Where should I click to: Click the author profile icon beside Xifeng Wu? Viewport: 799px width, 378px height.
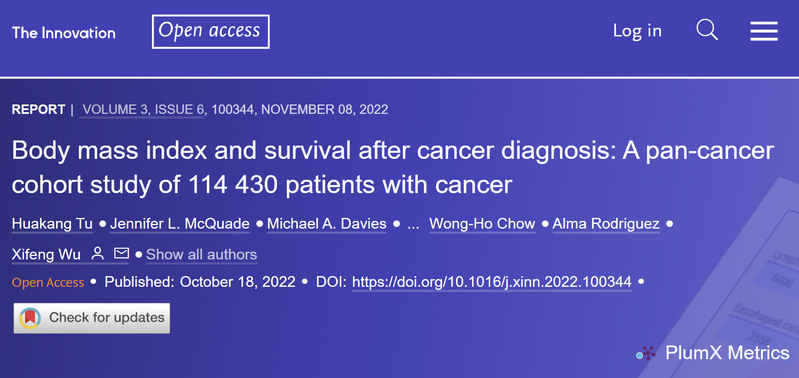[x=97, y=253]
